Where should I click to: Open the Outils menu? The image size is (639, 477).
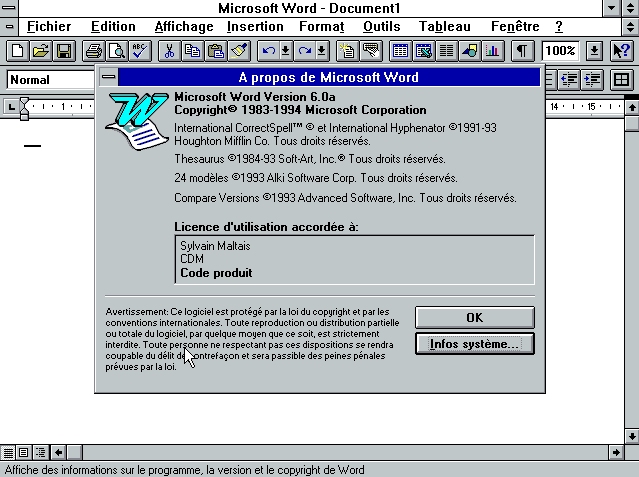(381, 26)
